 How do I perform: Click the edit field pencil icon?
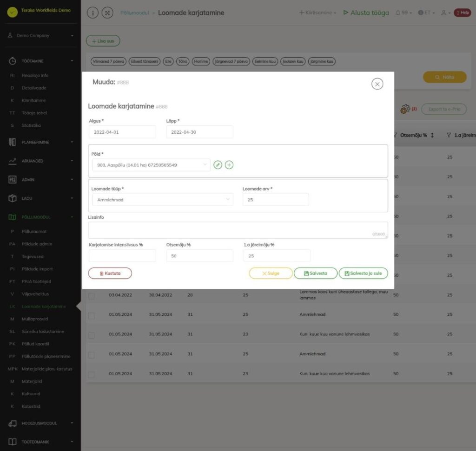click(x=218, y=165)
